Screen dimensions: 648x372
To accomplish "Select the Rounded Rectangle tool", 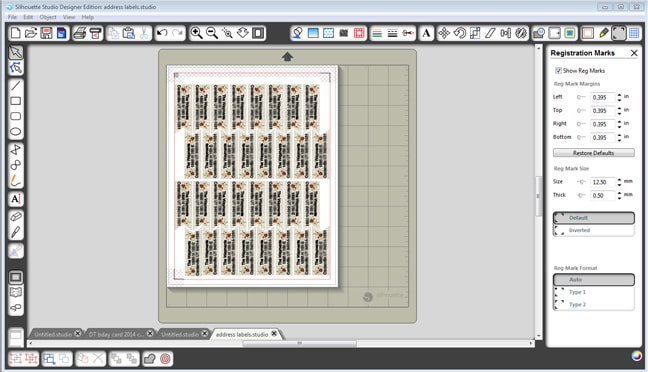I will [16, 116].
